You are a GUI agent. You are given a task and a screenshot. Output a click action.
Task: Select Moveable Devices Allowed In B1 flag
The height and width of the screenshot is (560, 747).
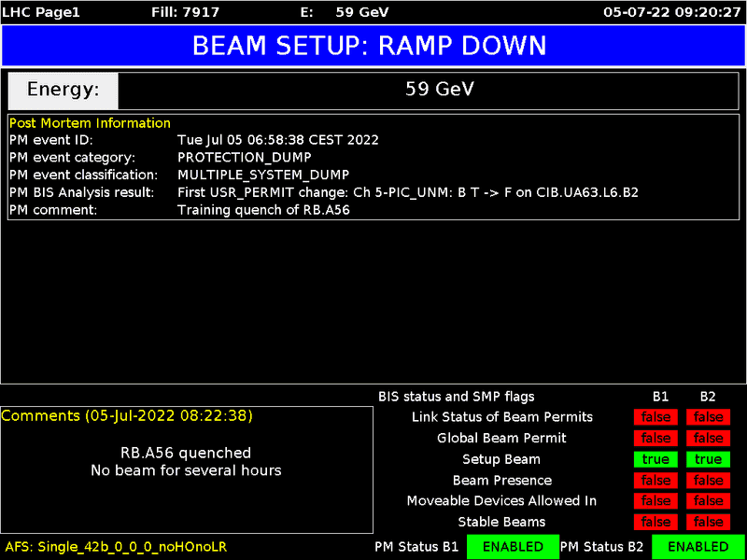[655, 501]
